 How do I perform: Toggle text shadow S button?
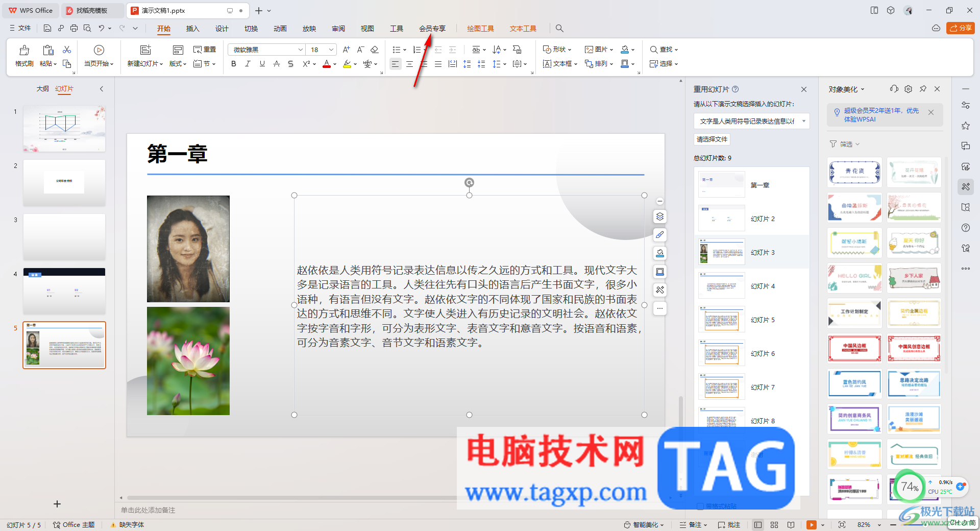[x=291, y=64]
